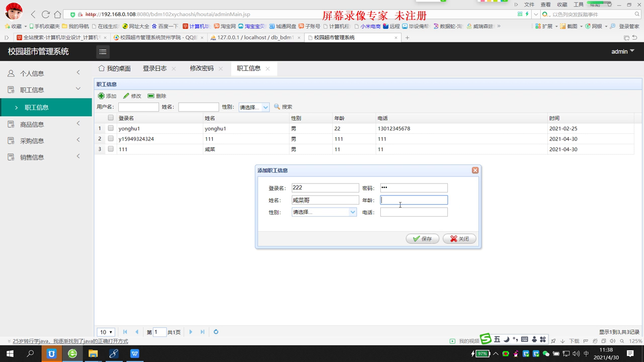This screenshot has height=362, width=644.
Task: Toggle the select-all checkbox in table header
Action: 111,118
